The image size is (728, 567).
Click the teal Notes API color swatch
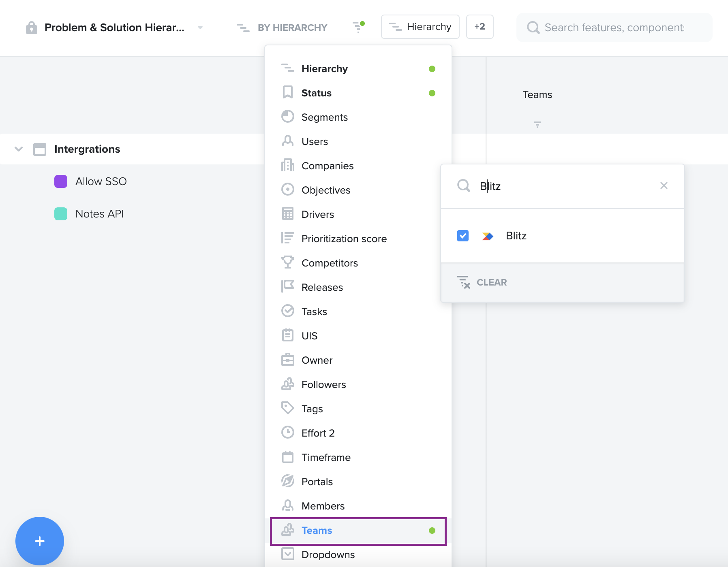[x=61, y=214]
